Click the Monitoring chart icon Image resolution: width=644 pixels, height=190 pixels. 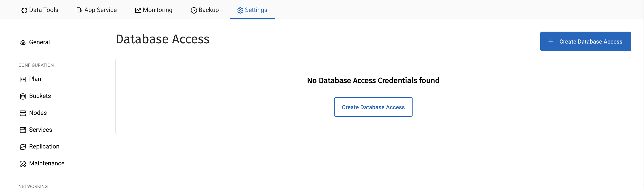(138, 10)
